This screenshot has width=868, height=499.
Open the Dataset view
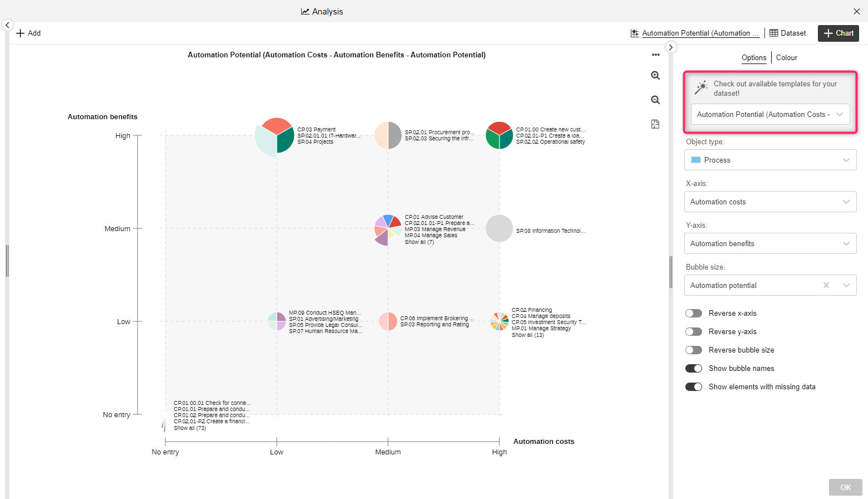[x=787, y=33]
